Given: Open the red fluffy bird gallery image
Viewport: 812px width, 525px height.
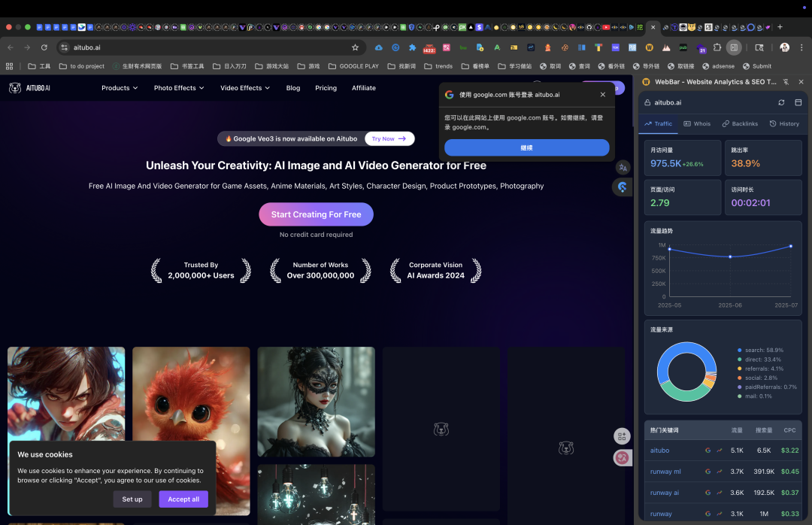Looking at the screenshot, I should pyautogui.click(x=191, y=394).
